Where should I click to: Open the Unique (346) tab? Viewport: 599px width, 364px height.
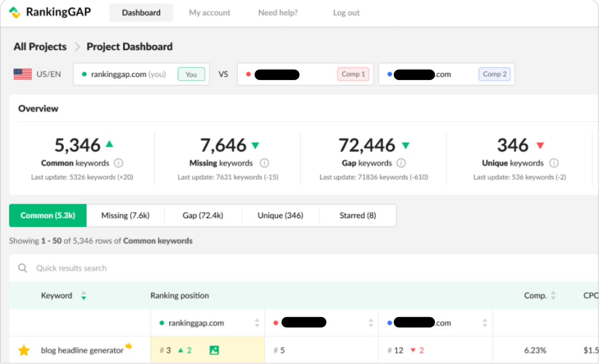[280, 215]
